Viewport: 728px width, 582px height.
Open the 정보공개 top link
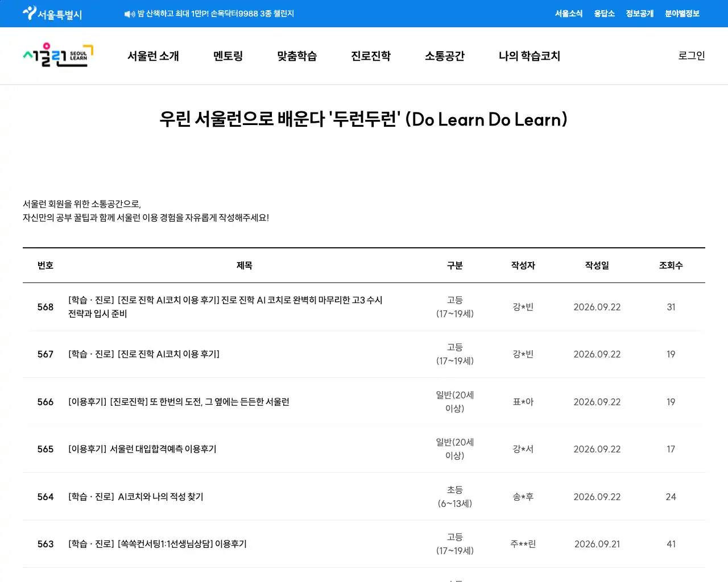[x=640, y=14]
